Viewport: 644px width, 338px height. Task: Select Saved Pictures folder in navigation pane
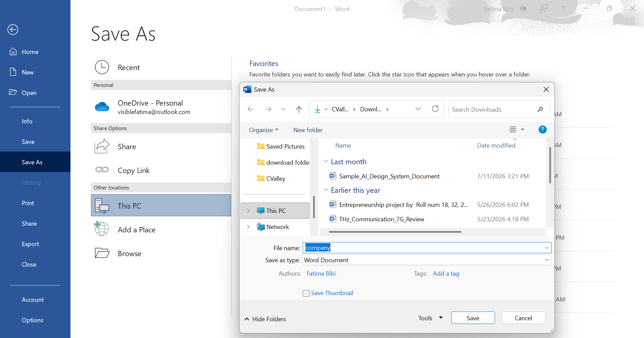(281, 146)
